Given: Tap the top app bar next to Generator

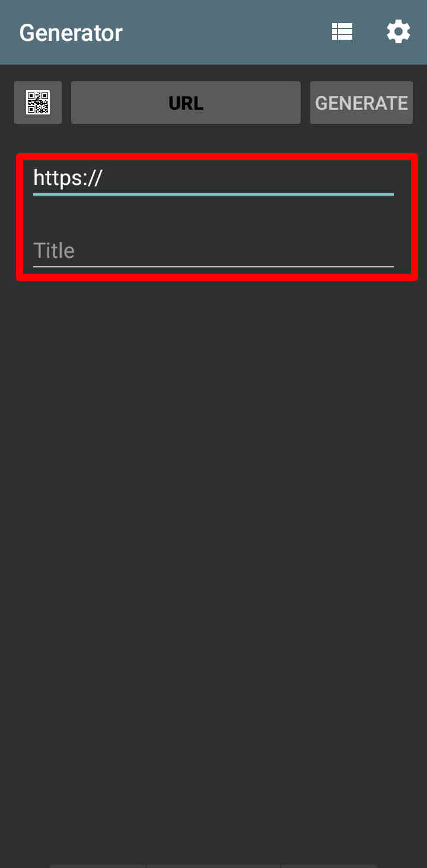Looking at the screenshot, I should [225, 33].
